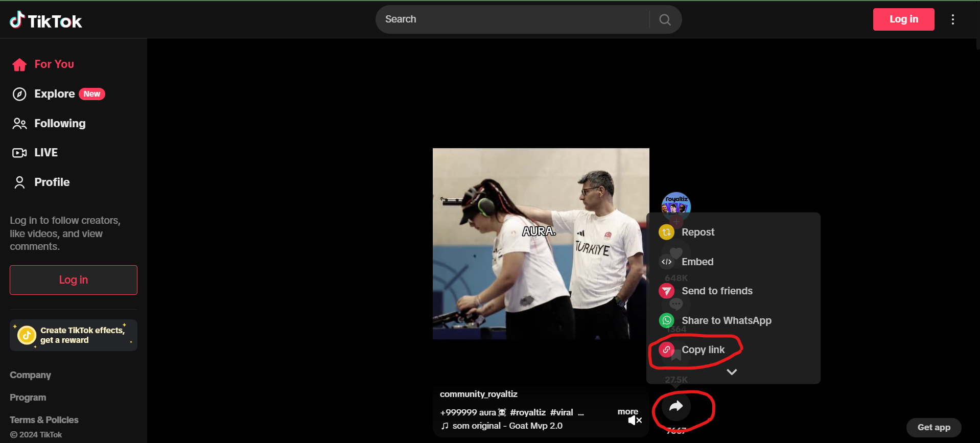Unmute the video with speaker icon
Viewport: 980px width, 443px height.
[x=635, y=421]
